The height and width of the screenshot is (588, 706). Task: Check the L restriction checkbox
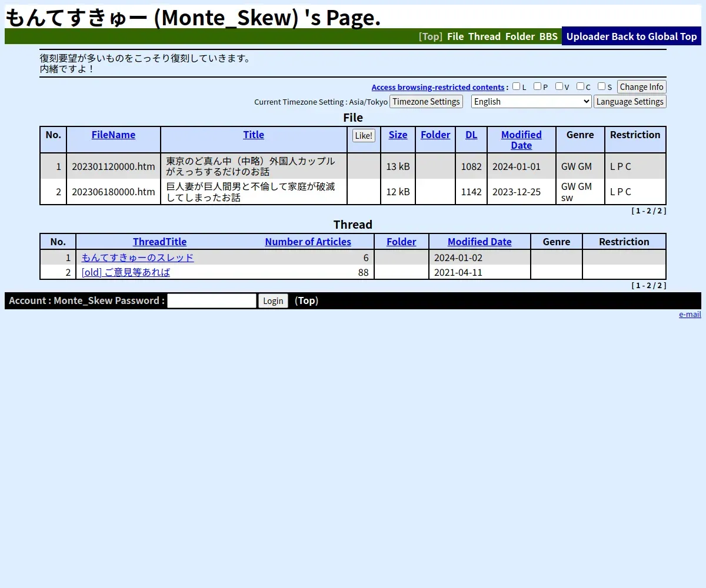click(516, 86)
